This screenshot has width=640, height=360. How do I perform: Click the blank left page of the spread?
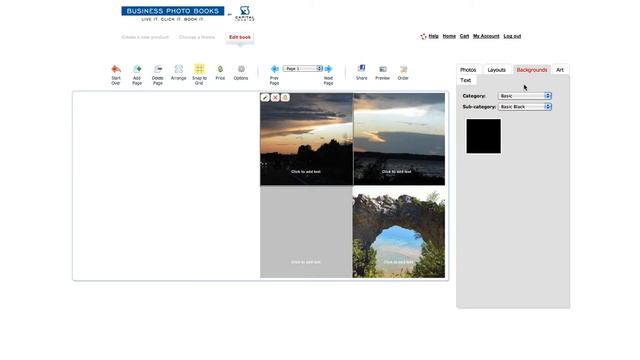(x=167, y=186)
